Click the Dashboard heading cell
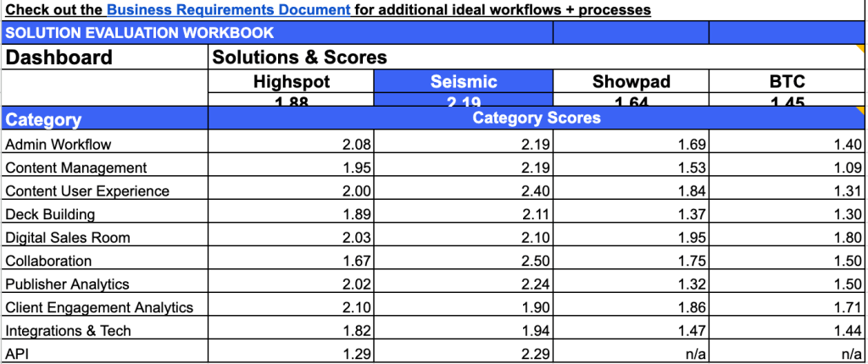The height and width of the screenshot is (364, 868). pyautogui.click(x=59, y=58)
